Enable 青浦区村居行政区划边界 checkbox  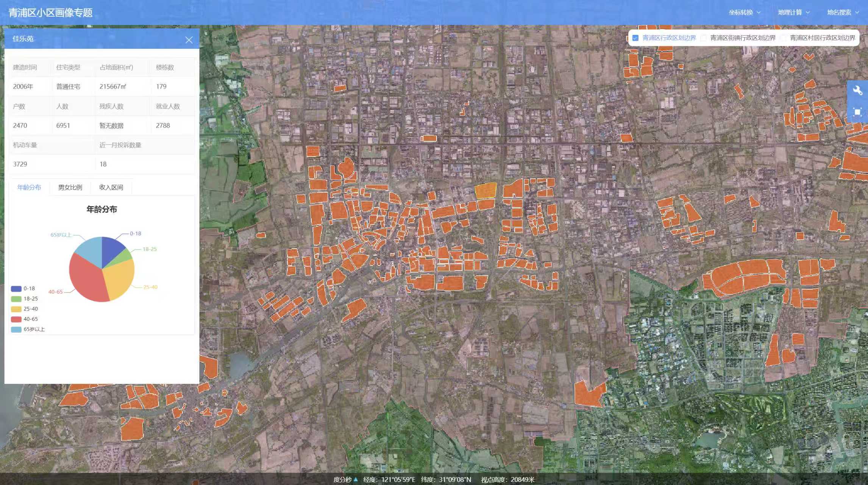tap(783, 38)
